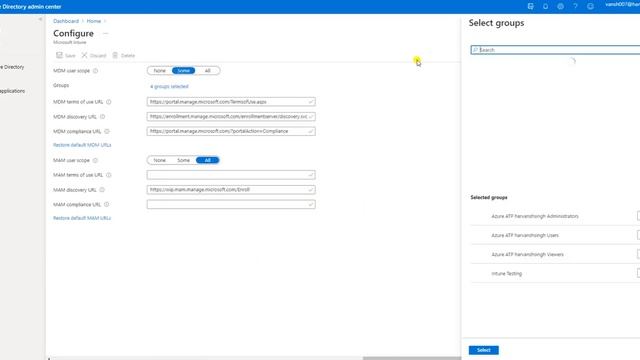
Task: Open the help question mark icon
Action: coord(576,6)
